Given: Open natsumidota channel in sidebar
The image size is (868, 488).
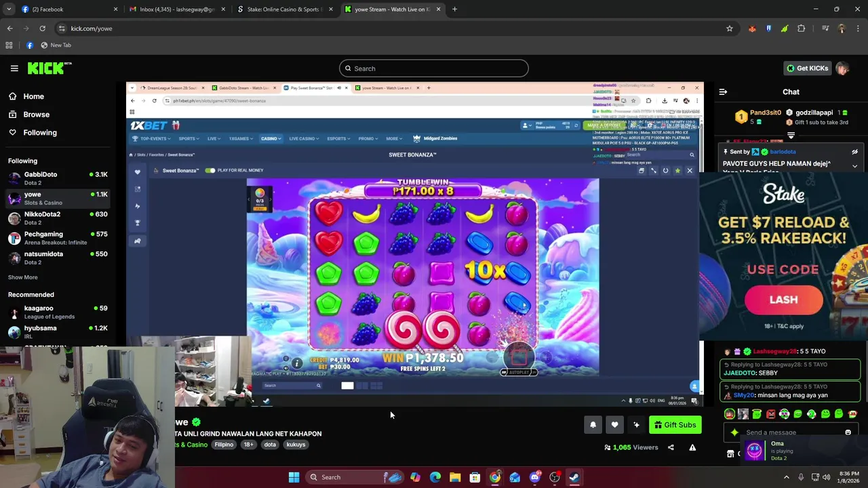Looking at the screenshot, I should point(58,258).
